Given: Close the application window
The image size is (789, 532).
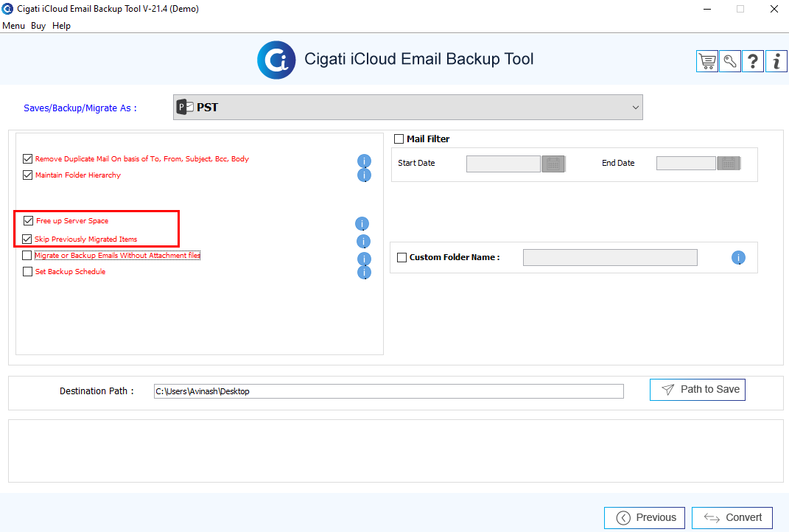Looking at the screenshot, I should pyautogui.click(x=774, y=9).
